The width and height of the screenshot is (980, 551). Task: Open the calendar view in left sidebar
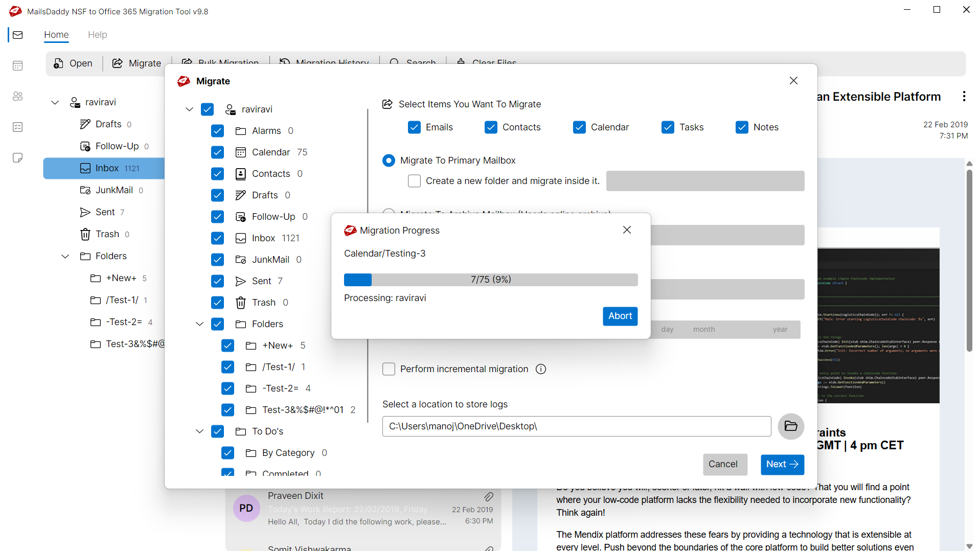click(18, 65)
